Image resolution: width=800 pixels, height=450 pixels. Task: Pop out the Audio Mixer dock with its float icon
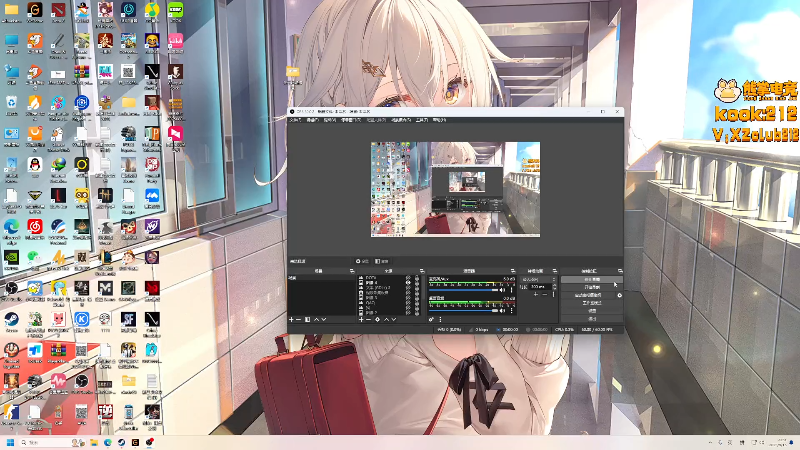pos(513,271)
